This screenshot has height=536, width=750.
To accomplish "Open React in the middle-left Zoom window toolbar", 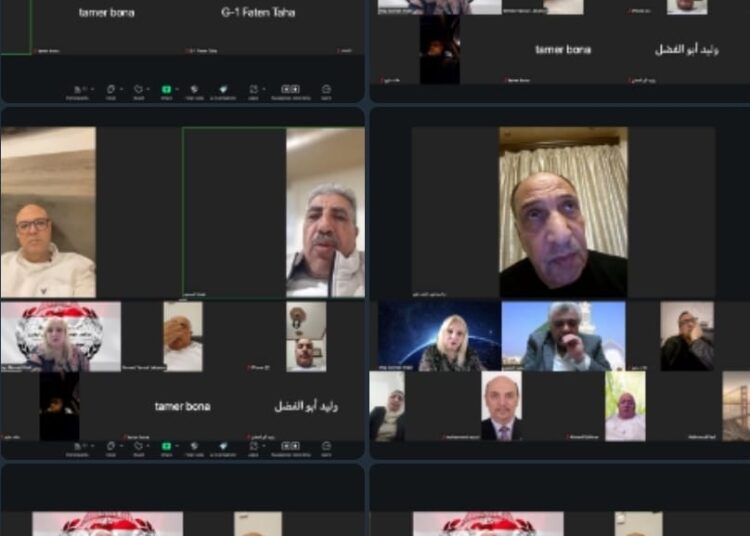I will coord(138,449).
